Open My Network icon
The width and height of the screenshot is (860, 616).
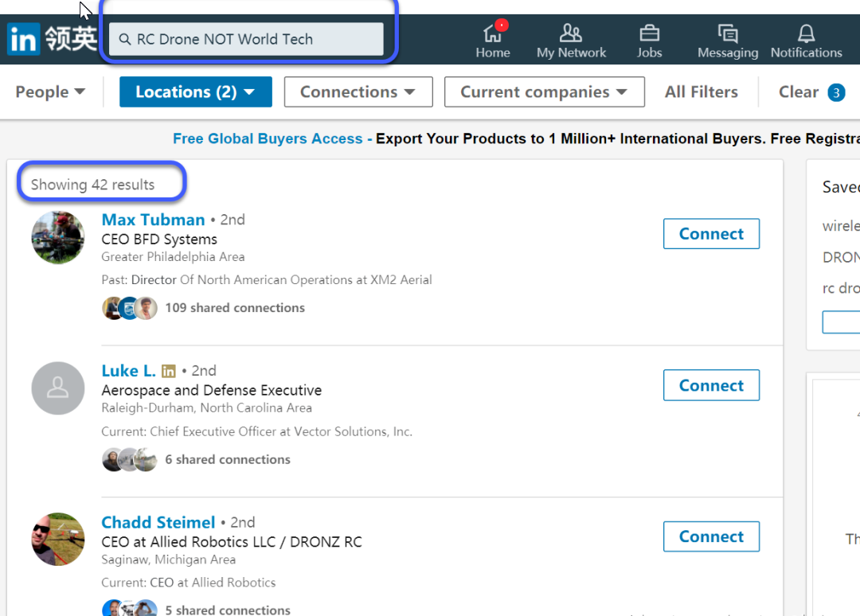(571, 33)
